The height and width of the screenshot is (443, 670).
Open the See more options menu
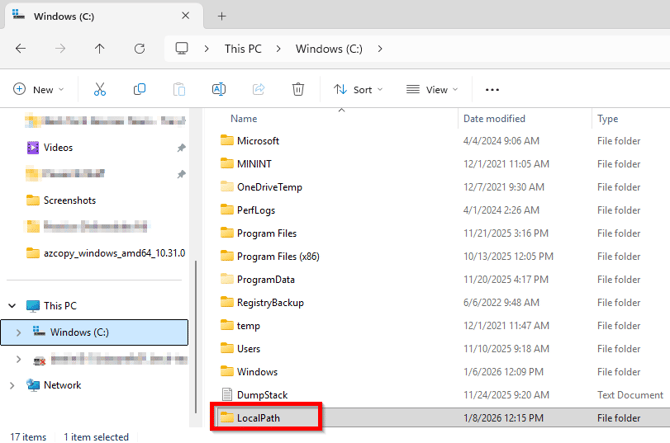[x=491, y=89]
